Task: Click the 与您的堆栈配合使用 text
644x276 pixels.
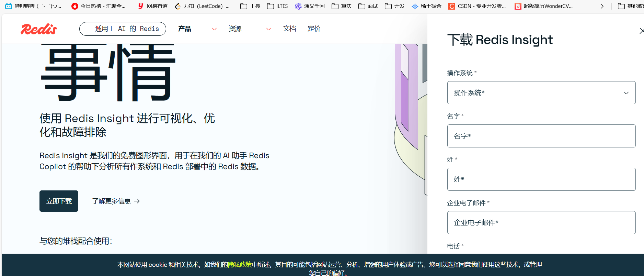Action: pos(76,241)
